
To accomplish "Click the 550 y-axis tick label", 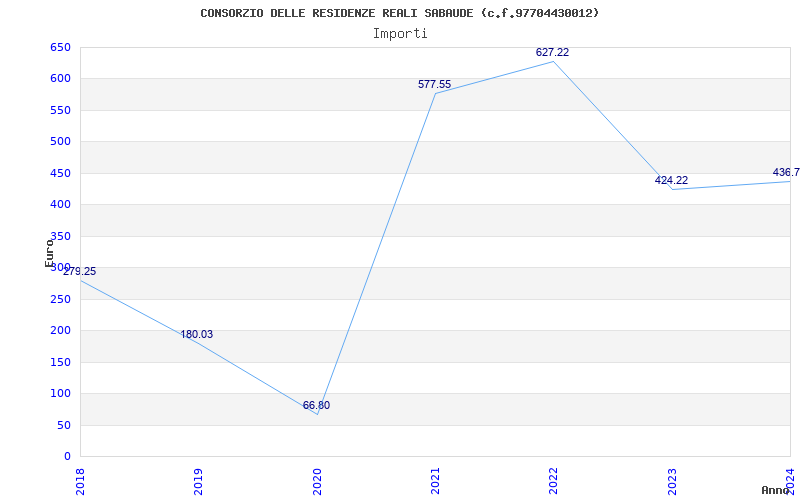I will 60,110.
